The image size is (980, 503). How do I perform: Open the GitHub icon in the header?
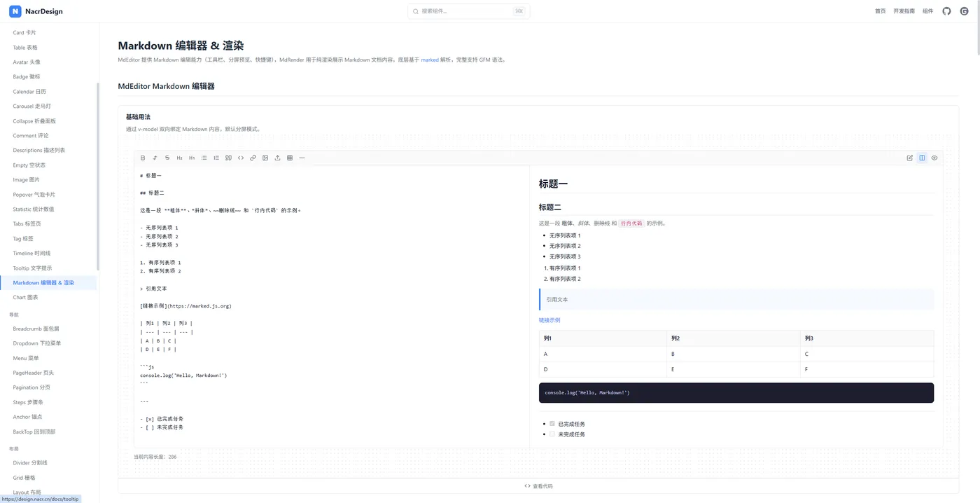[x=947, y=11]
